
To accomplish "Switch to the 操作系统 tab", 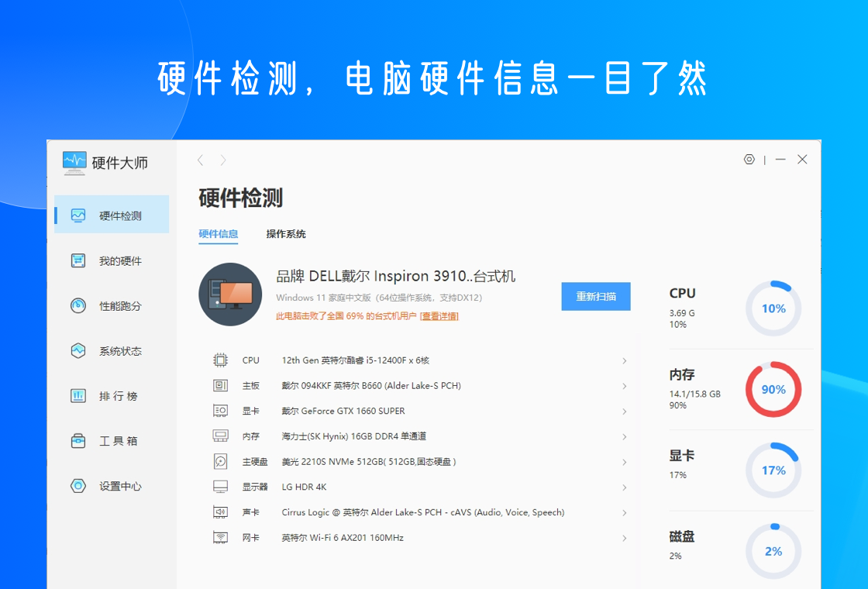I will click(286, 233).
